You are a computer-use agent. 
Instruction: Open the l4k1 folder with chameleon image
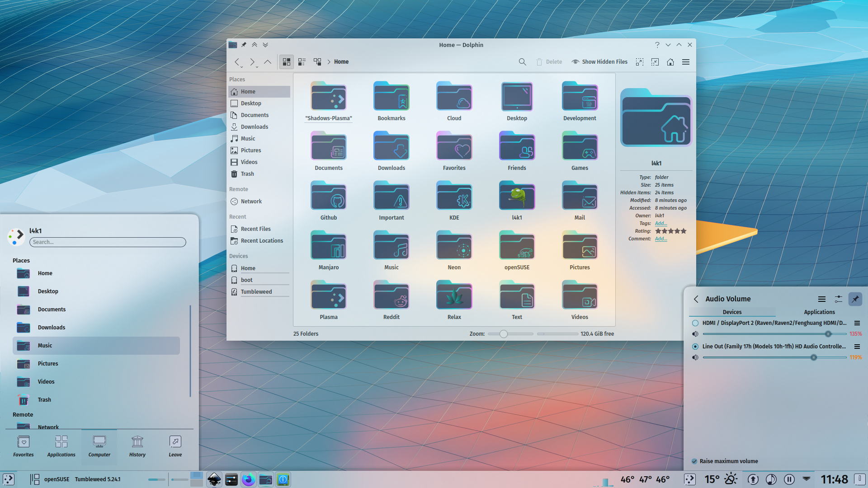click(x=517, y=201)
